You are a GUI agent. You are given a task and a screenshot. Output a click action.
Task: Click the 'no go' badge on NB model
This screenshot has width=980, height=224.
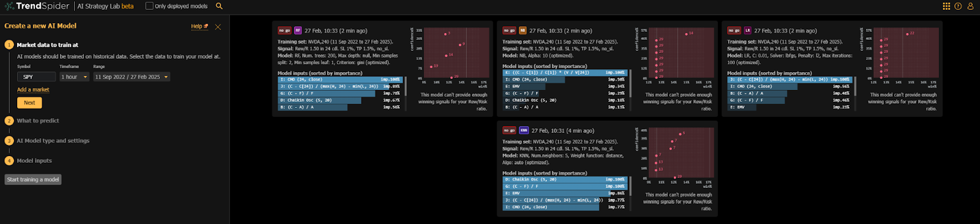(510, 31)
